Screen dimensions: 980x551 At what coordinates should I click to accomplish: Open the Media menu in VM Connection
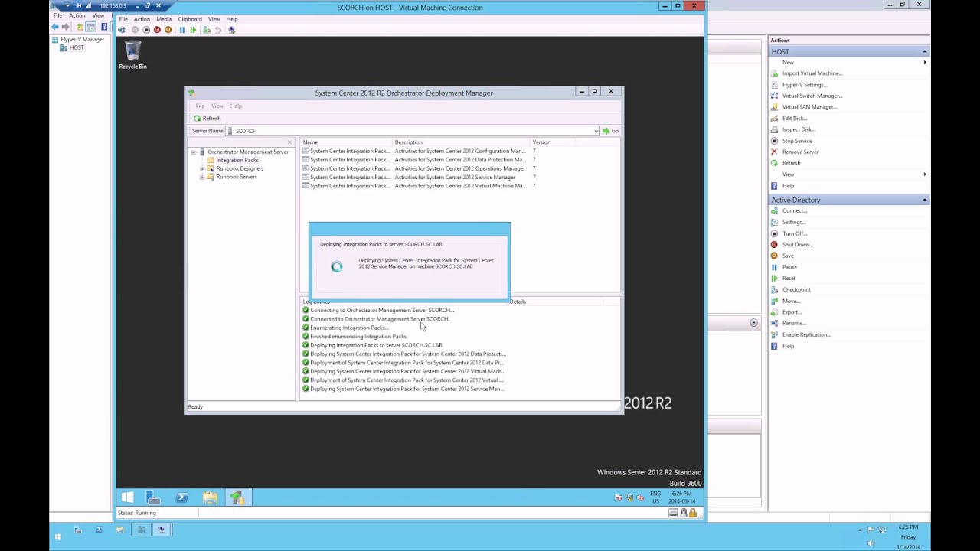(x=164, y=19)
